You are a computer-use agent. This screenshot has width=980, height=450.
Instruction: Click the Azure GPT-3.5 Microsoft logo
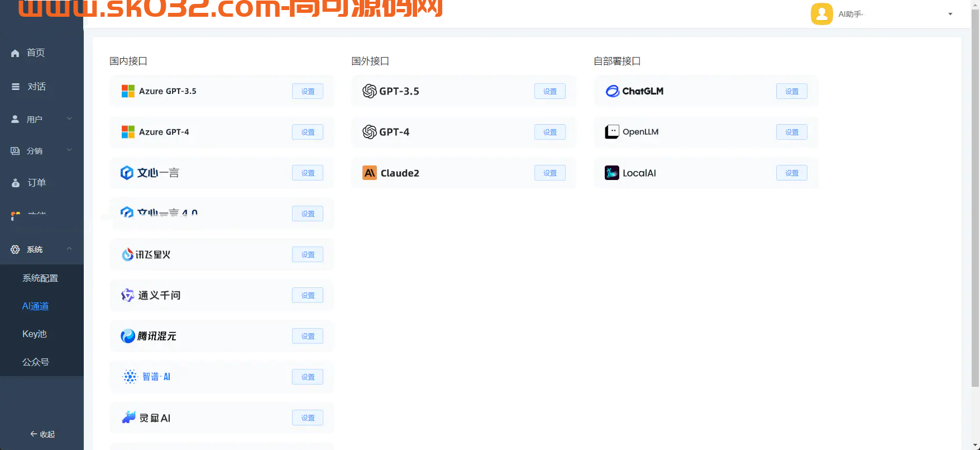coord(128,91)
